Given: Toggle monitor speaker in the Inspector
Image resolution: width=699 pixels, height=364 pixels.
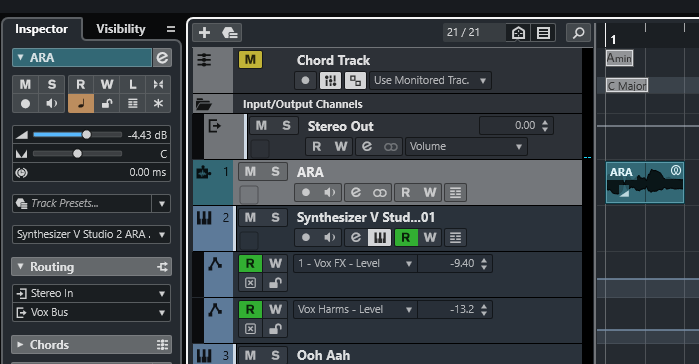Looking at the screenshot, I should [x=52, y=103].
